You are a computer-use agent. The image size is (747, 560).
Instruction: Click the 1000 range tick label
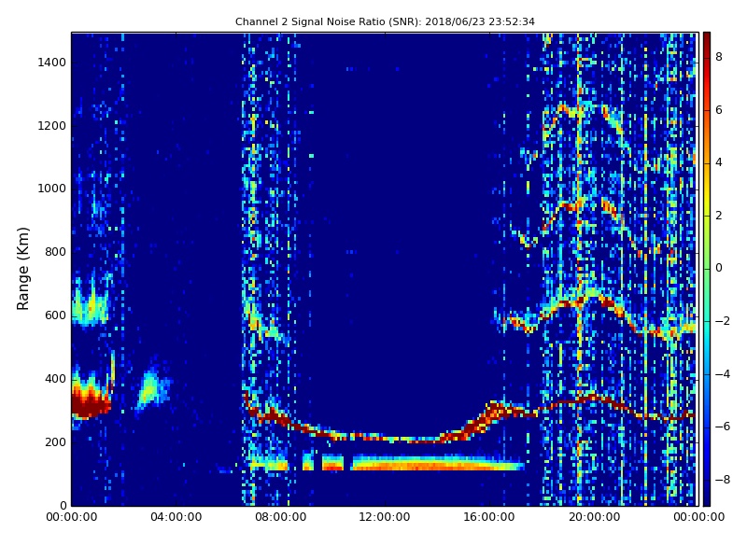(52, 189)
